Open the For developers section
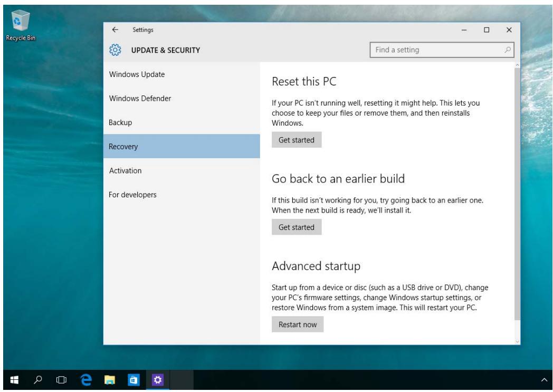Viewport: 553px width, 392px height. coord(132,195)
